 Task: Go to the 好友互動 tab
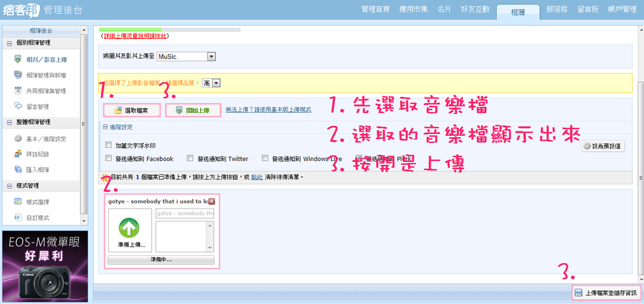475,9
